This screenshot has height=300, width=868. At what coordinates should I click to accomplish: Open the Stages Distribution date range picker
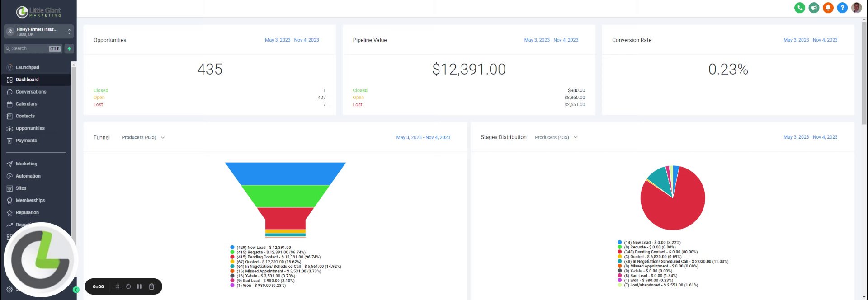click(x=810, y=137)
